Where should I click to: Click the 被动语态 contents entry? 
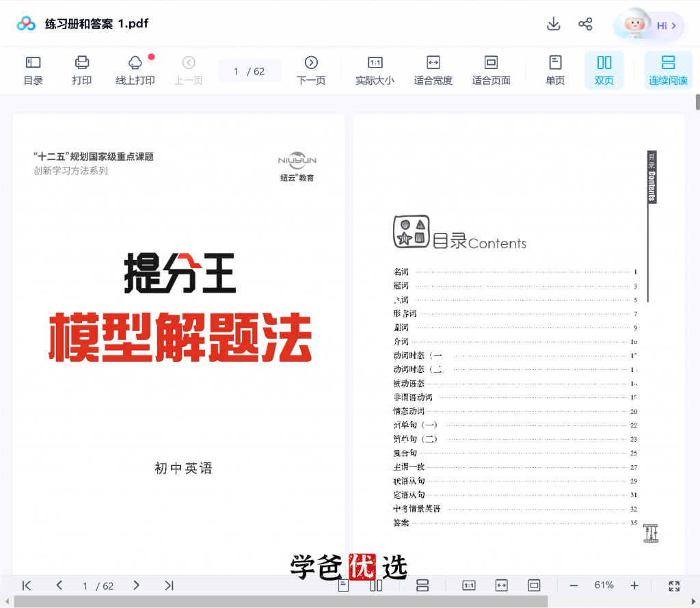tap(515, 383)
